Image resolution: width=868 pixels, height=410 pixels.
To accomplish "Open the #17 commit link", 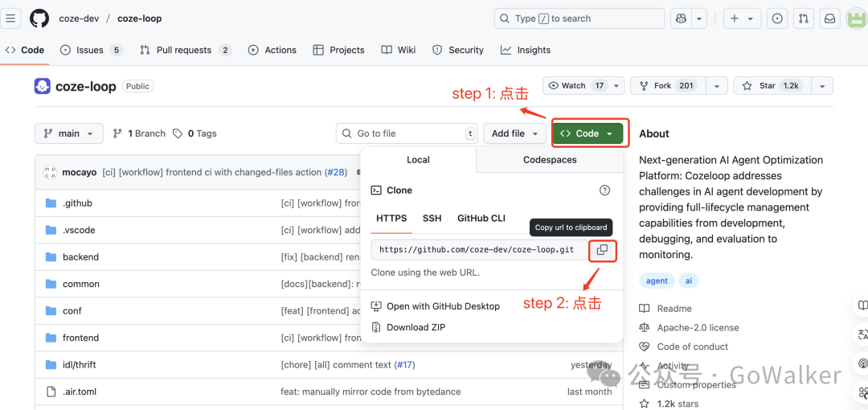I will coord(404,364).
